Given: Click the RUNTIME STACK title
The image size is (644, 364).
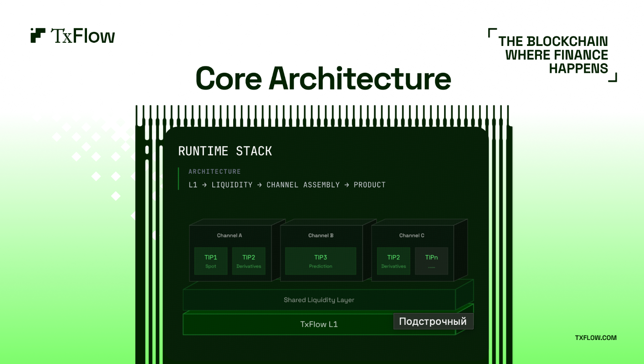Looking at the screenshot, I should [225, 151].
